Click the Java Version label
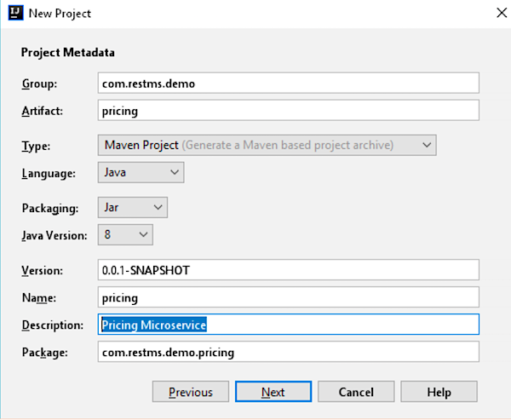This screenshot has height=420, width=511. pos(53,234)
